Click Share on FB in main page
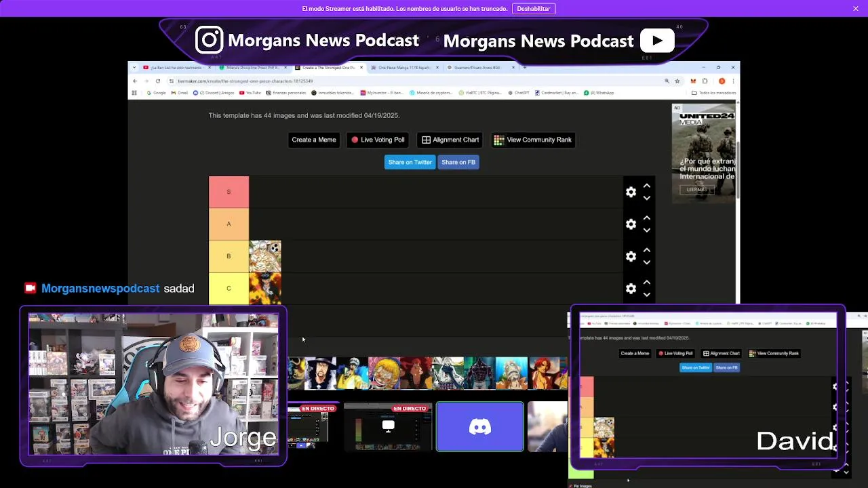 [x=458, y=162]
